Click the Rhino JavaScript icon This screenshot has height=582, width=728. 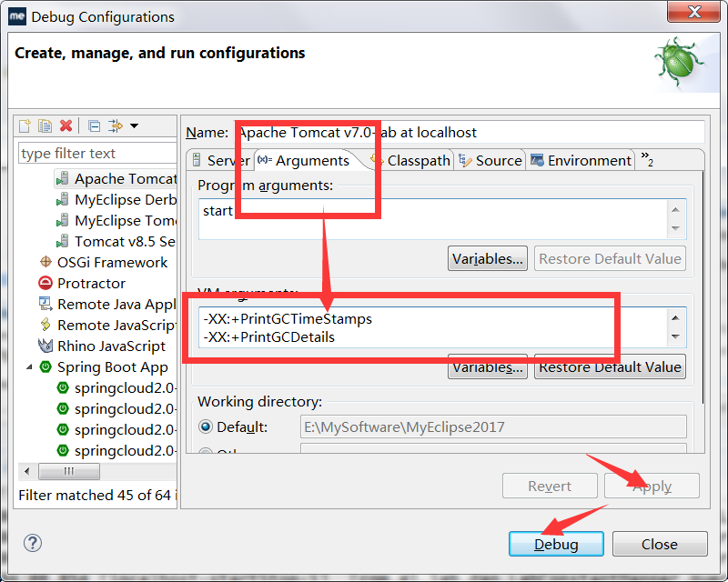45,346
